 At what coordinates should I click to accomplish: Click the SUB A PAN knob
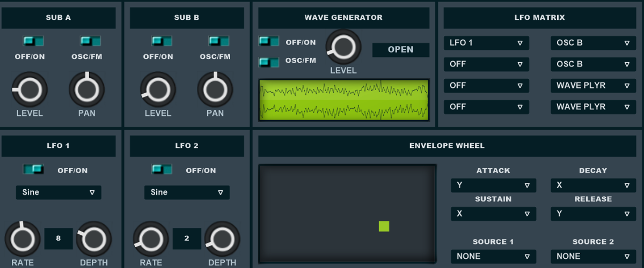pyautogui.click(x=86, y=90)
